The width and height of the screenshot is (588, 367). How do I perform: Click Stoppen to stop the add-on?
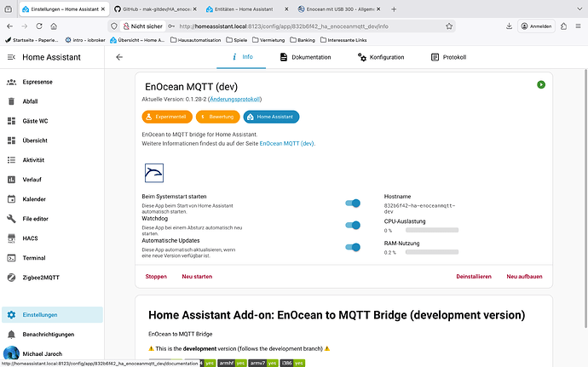[156, 277]
